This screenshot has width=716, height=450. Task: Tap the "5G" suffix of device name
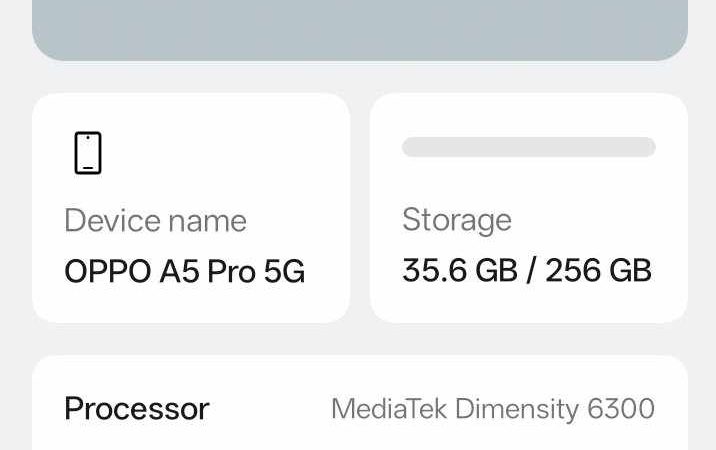point(284,271)
